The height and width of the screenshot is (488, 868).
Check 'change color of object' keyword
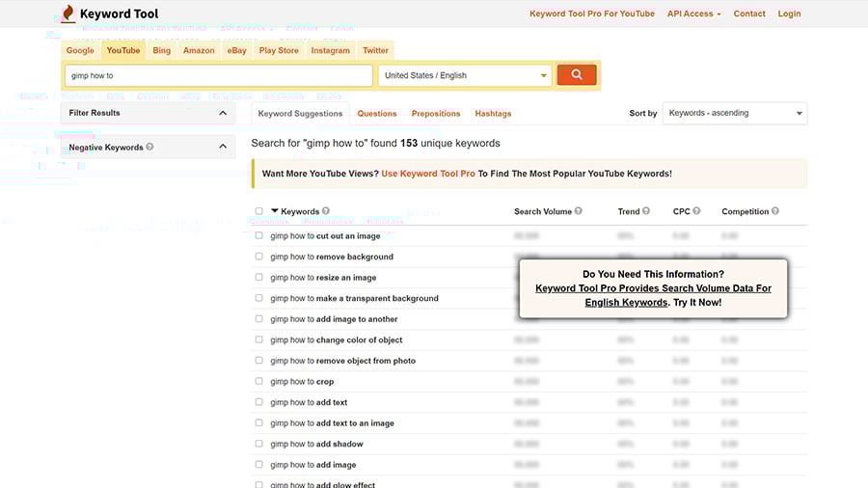tap(259, 339)
